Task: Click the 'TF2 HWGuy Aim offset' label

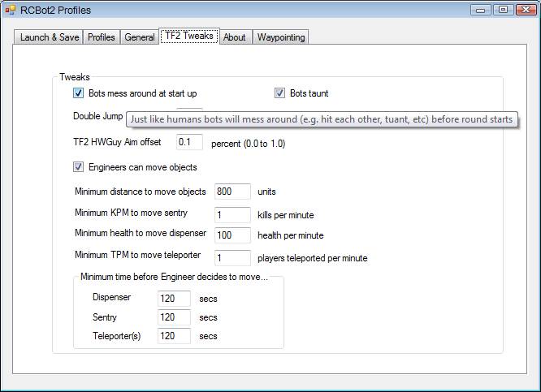Action: [x=117, y=142]
